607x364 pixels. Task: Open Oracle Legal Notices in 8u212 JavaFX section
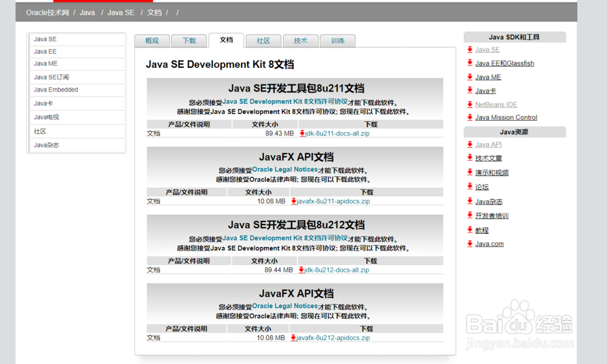click(285, 306)
